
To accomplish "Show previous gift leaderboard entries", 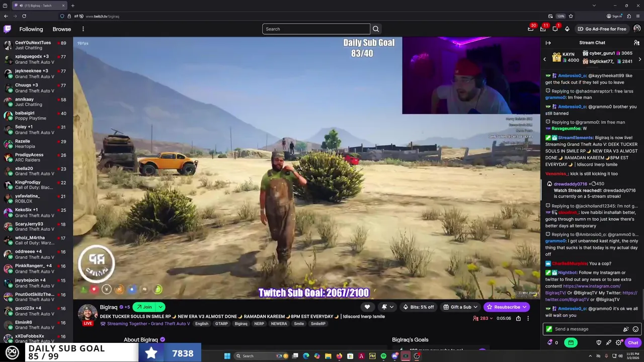I will (x=544, y=59).
